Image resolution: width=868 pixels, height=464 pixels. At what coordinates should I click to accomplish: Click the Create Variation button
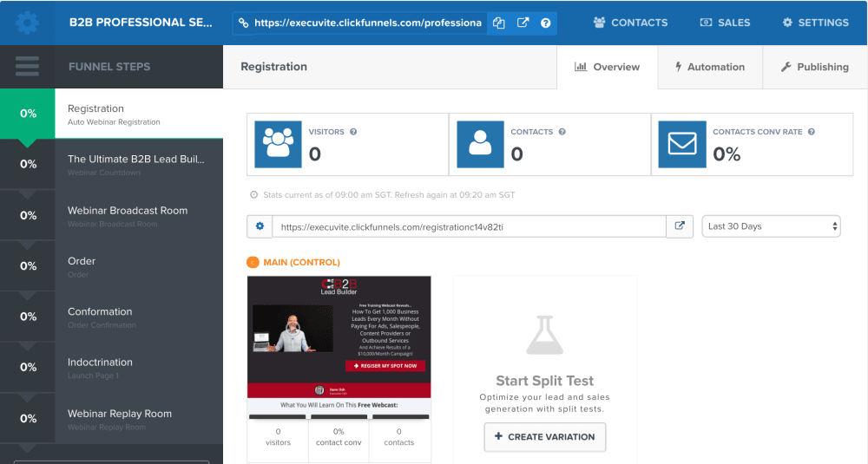point(545,437)
